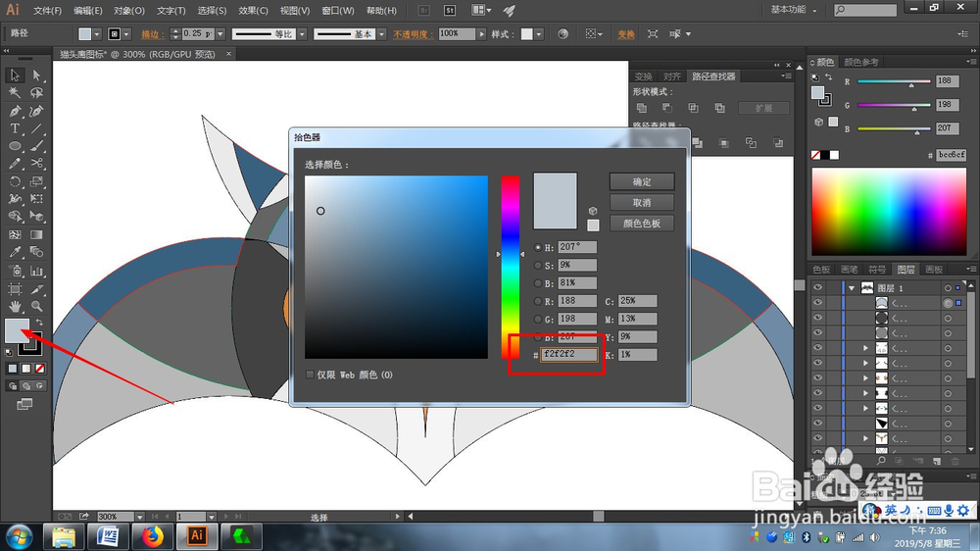
Task: Open Firefox from the taskbar
Action: [152, 536]
